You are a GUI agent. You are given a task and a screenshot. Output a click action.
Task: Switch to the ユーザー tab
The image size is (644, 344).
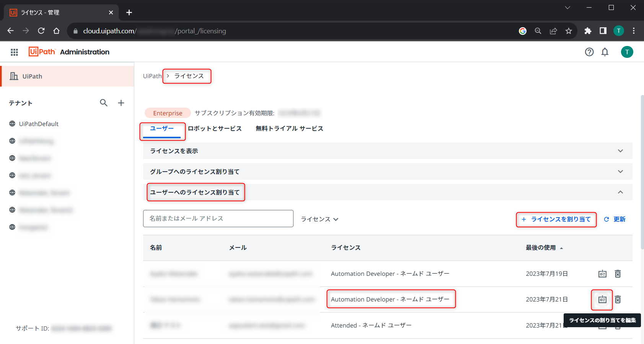162,129
